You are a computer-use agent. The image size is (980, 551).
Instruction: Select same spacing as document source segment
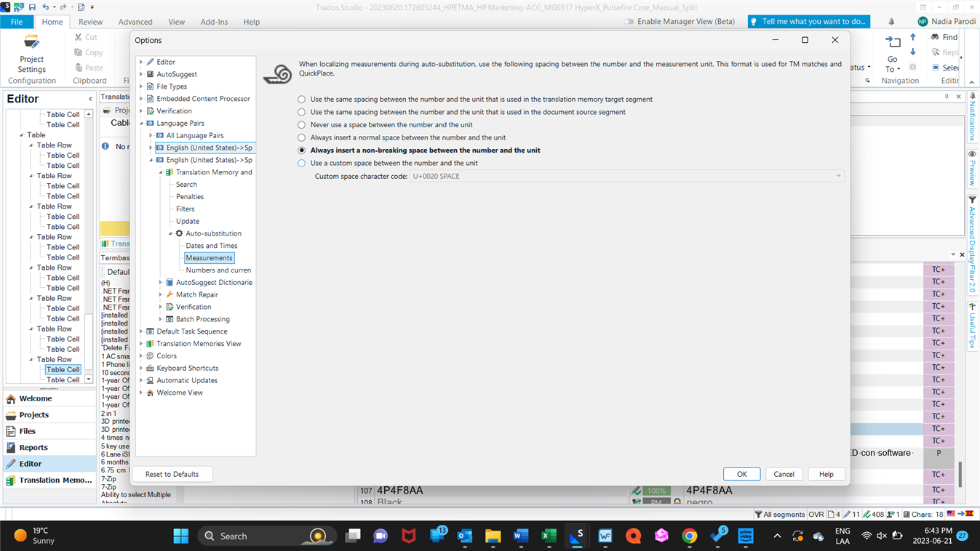[302, 112]
